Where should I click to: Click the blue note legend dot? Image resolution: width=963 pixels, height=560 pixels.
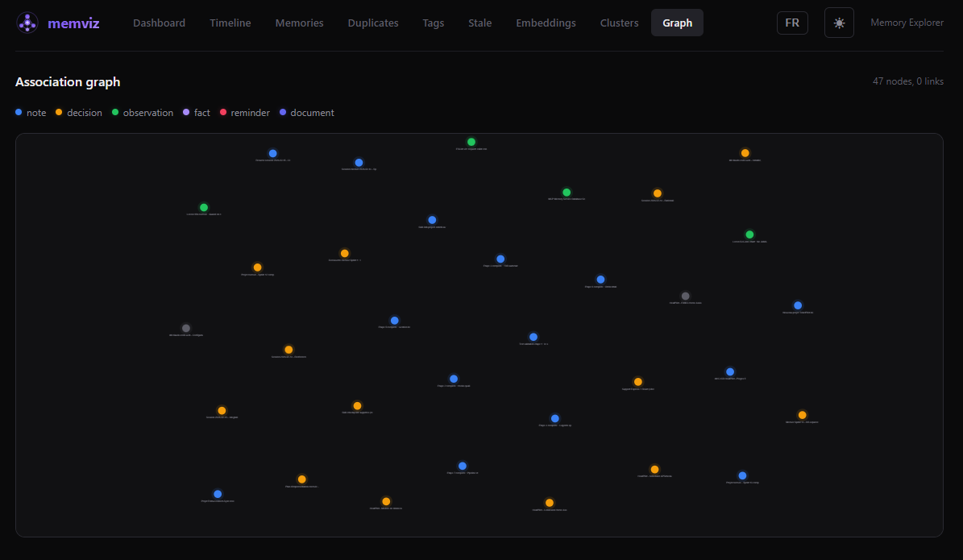click(19, 112)
